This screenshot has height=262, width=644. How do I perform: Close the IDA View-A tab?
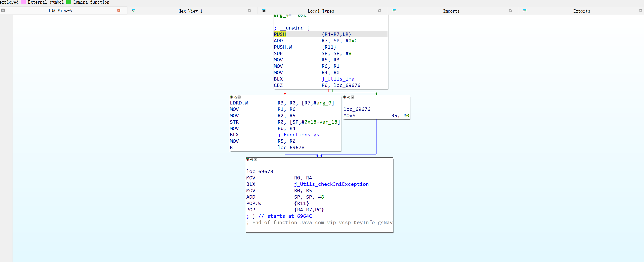tap(119, 11)
